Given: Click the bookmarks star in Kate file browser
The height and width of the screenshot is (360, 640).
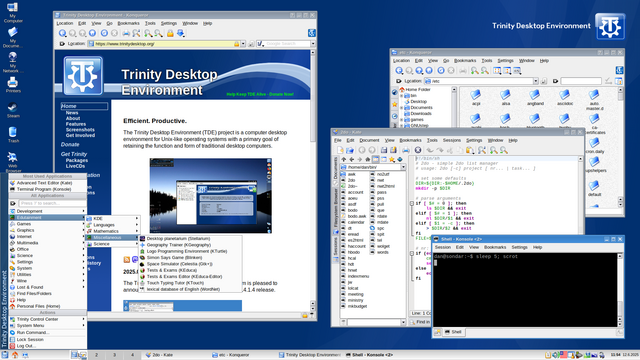Looking at the screenshot, I should 391,159.
